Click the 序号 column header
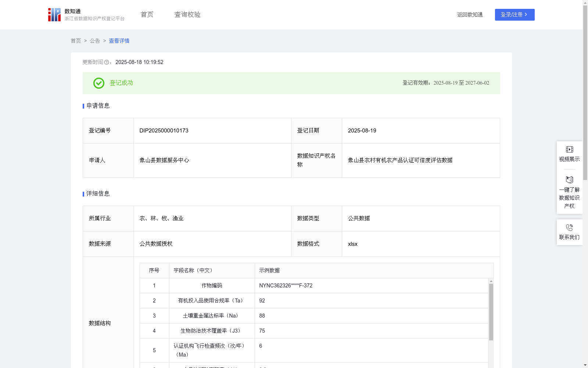This screenshot has width=588, height=368. click(154, 270)
